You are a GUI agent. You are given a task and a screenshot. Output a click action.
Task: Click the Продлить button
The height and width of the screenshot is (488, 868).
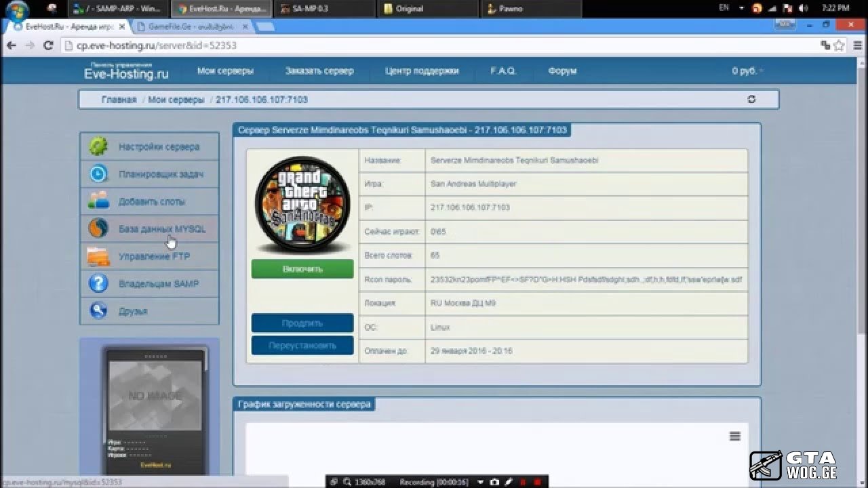(x=302, y=323)
